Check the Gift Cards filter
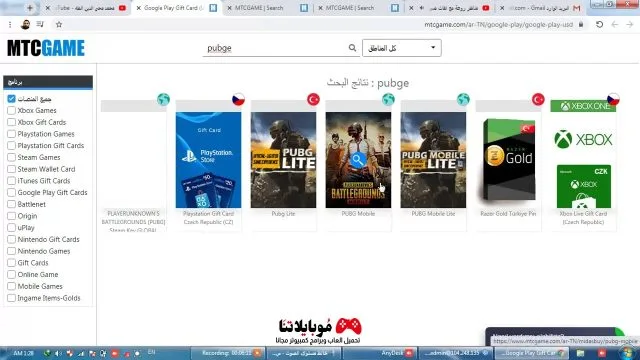Viewport: 640px width, 360px height. click(11, 263)
